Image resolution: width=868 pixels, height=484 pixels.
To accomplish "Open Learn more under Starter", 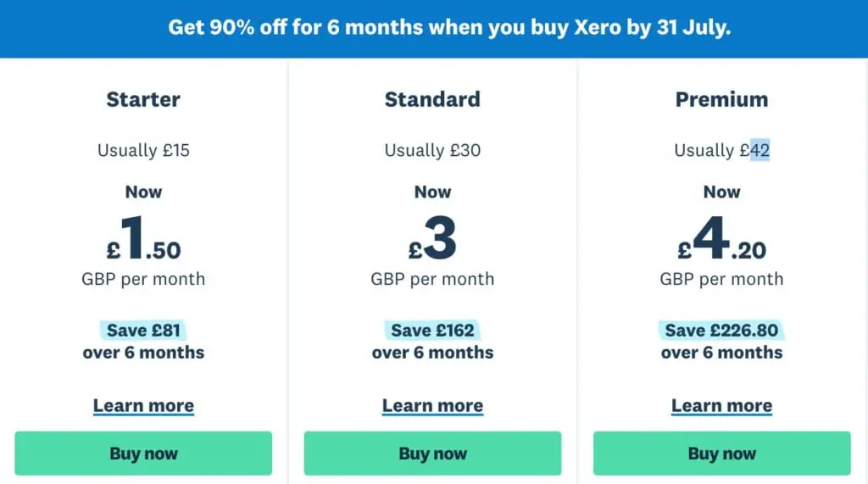I will pyautogui.click(x=143, y=406).
